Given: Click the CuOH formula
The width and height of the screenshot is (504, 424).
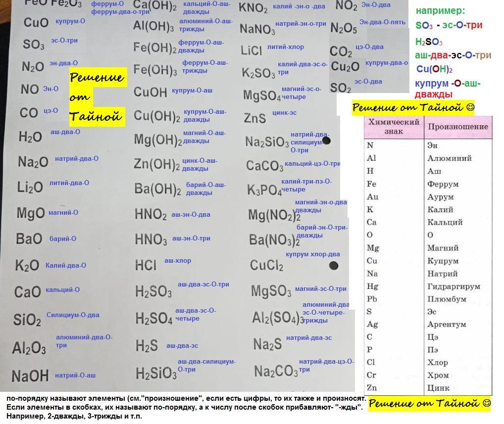Looking at the screenshot, I should (x=151, y=92).
